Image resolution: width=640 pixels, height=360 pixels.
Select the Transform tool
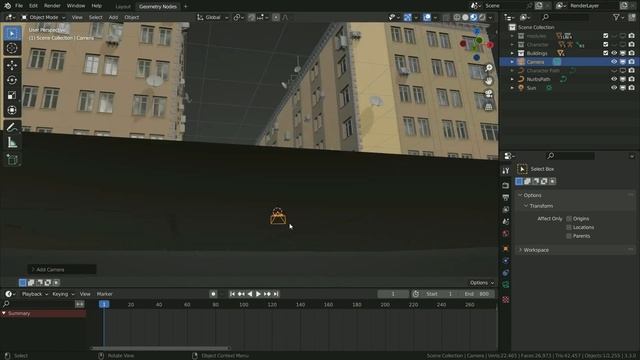point(12,110)
